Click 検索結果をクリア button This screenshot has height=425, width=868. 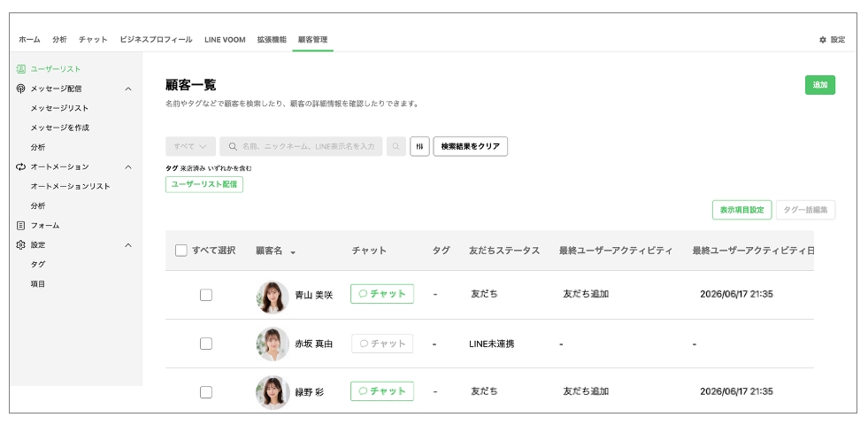point(471,146)
